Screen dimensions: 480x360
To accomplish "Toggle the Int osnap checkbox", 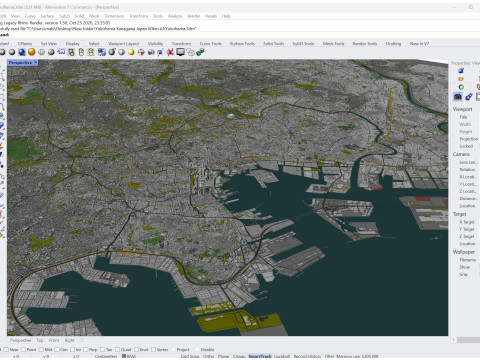I will click(x=73, y=350).
